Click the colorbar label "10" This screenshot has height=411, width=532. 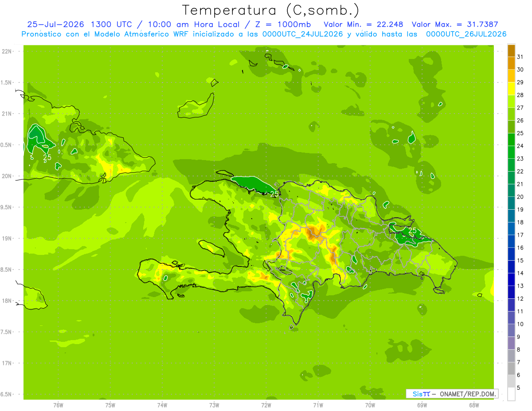coord(520,324)
